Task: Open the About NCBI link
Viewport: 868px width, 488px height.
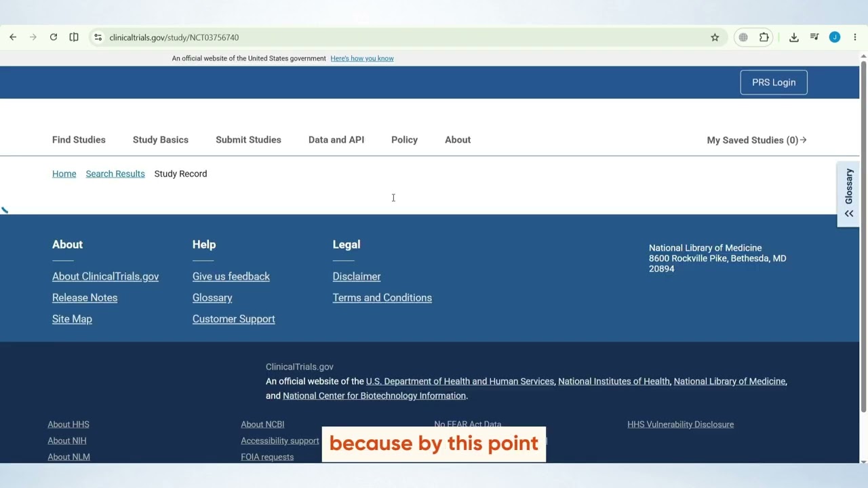Action: click(262, 424)
